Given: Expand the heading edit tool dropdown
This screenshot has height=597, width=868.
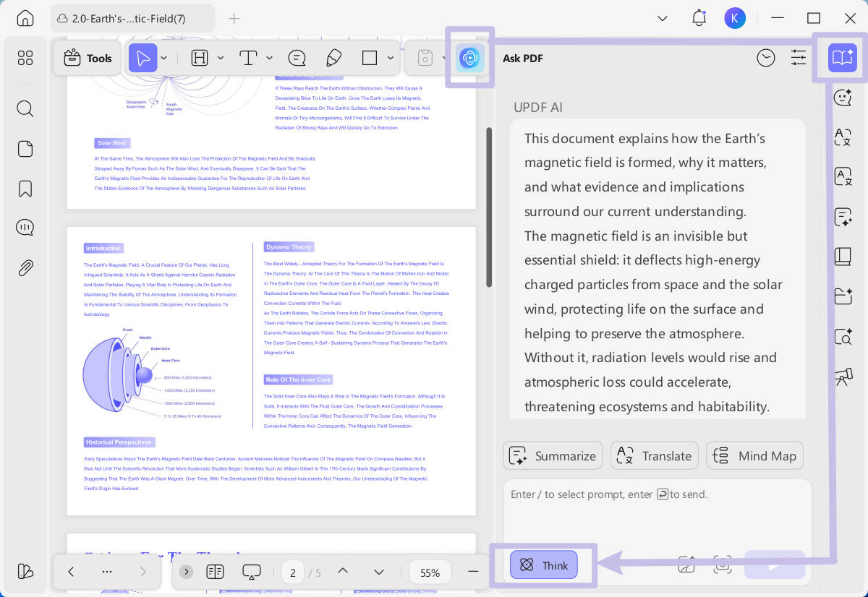Looking at the screenshot, I should (x=221, y=58).
